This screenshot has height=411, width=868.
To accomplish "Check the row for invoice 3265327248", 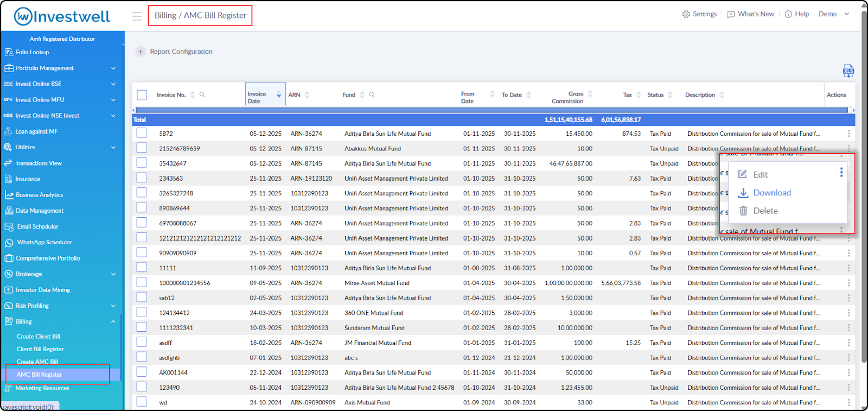I will [142, 193].
